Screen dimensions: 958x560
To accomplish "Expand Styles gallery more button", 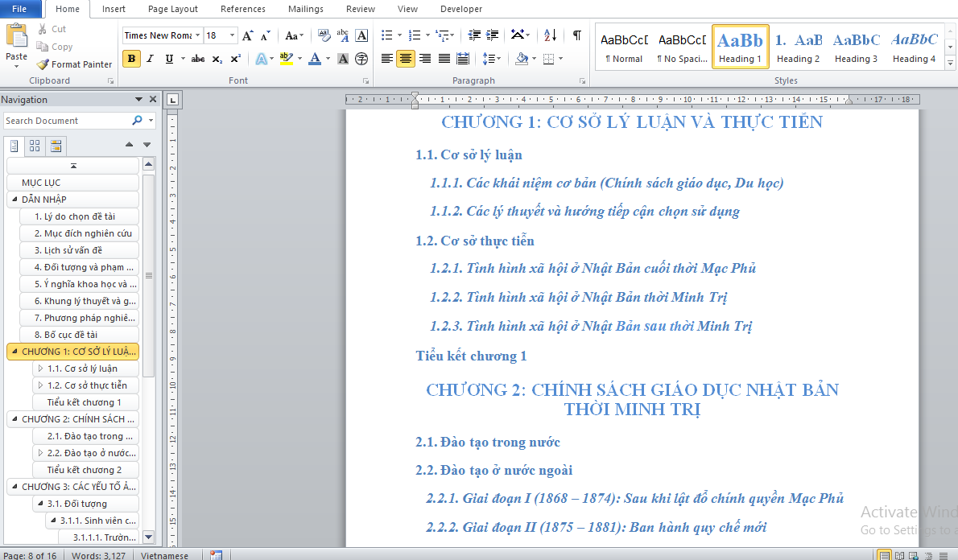I will pos(950,63).
